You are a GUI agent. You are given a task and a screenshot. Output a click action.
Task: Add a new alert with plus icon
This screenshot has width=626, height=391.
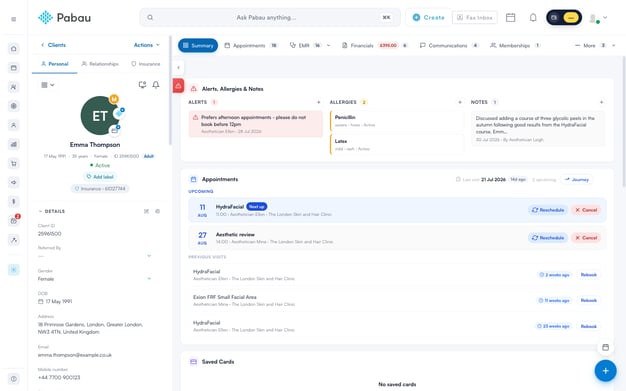[x=318, y=102]
